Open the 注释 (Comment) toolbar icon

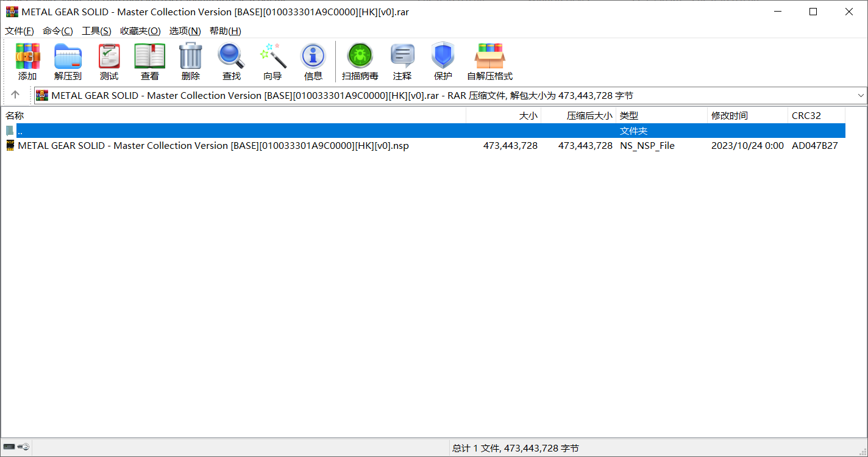click(402, 57)
